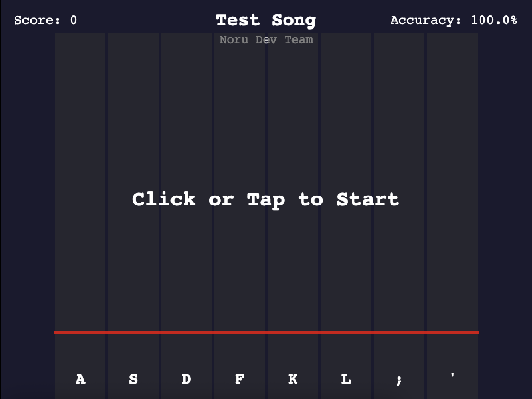Viewport: 532px width, 399px height.
Task: Click the red hit line
Action: click(266, 332)
